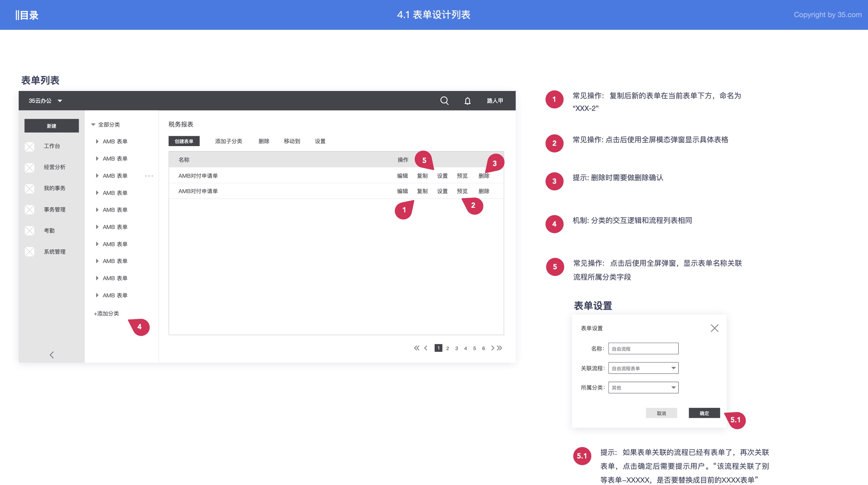Screen dimensions: 868x485
Task: Open the 所属分类 dropdown
Action: 643,388
